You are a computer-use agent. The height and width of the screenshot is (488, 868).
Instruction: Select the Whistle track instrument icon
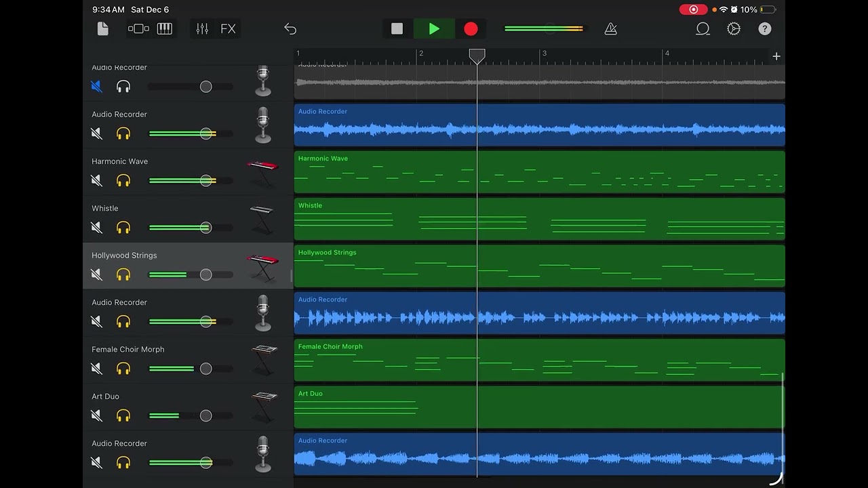[262, 220]
